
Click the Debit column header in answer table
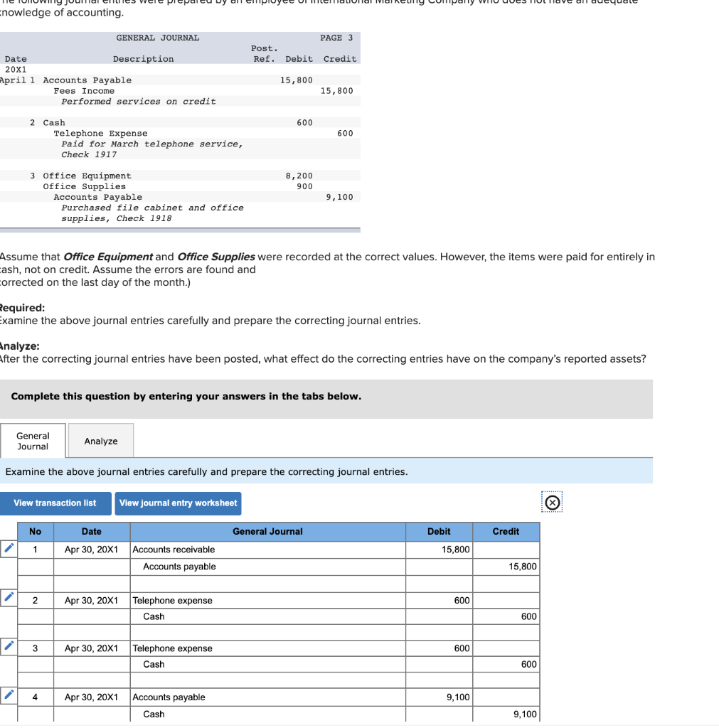[439, 532]
